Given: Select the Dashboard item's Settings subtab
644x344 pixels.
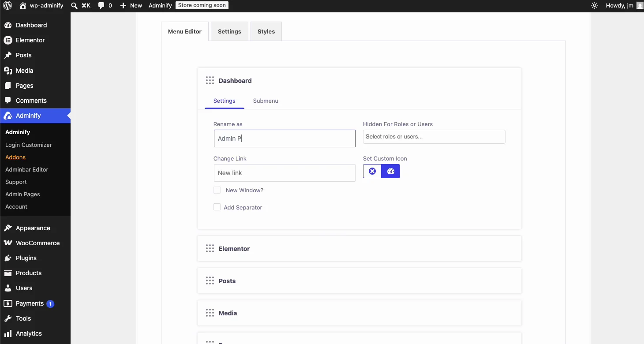Looking at the screenshot, I should pos(225,101).
